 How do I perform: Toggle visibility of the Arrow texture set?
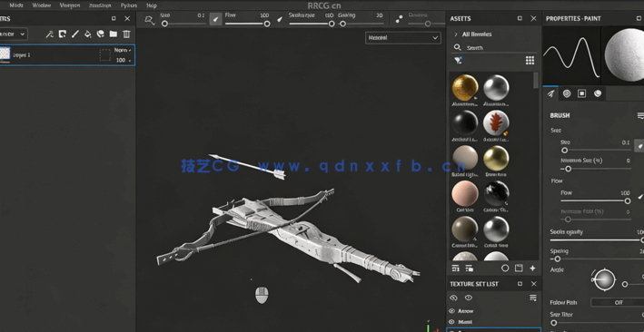(452, 311)
